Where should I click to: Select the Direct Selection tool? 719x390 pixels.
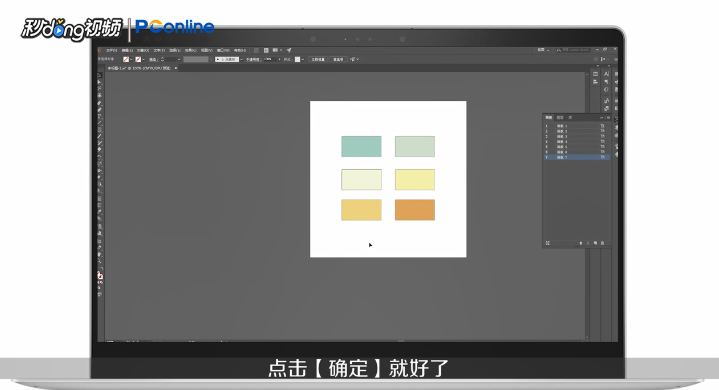(100, 82)
